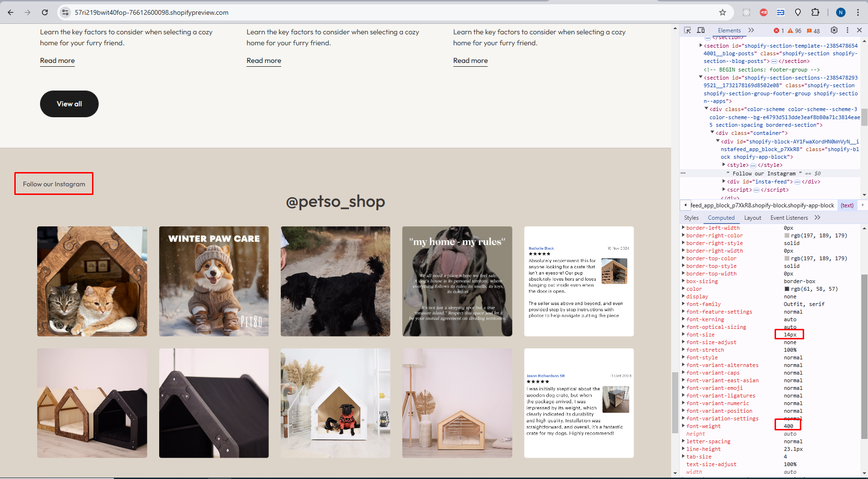Open the cats in wooden house post
The height and width of the screenshot is (479, 868).
tap(92, 281)
